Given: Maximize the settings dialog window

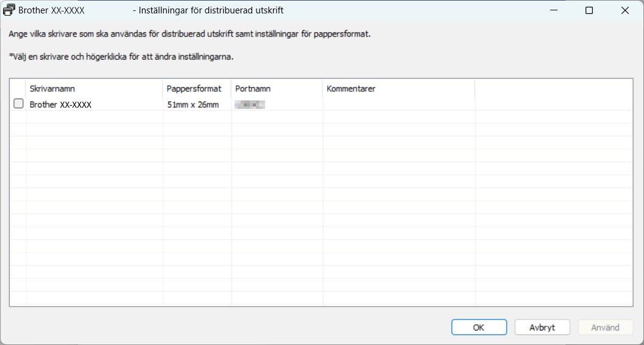Looking at the screenshot, I should 589,10.
